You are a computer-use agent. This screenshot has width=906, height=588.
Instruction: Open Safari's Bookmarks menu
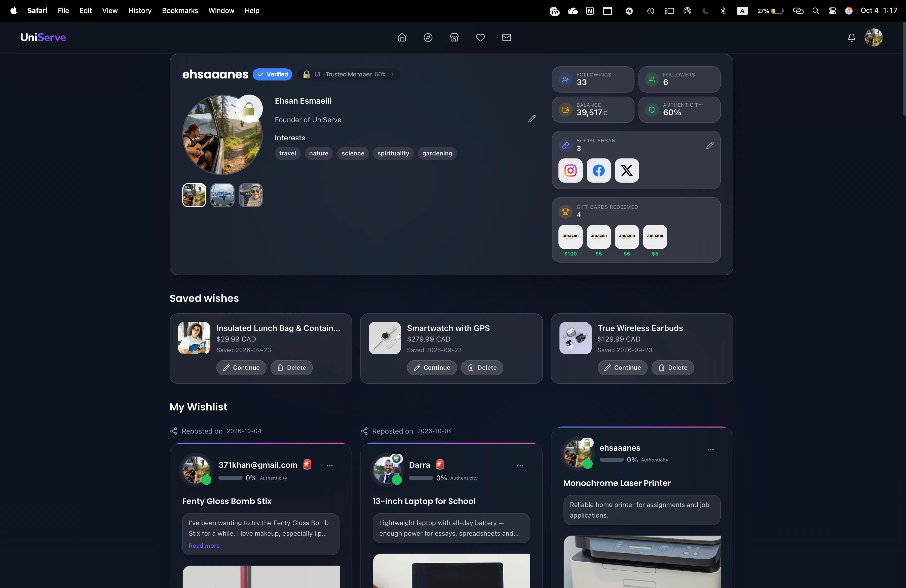180,11
